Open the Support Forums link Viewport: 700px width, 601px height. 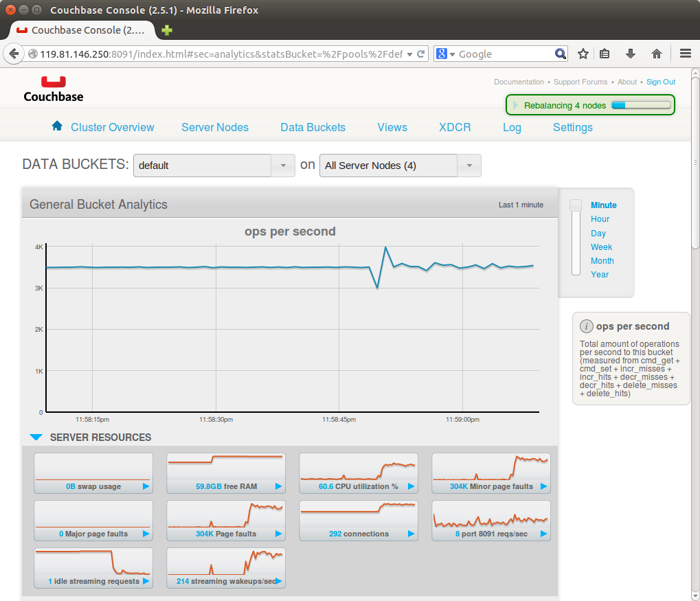pos(580,82)
